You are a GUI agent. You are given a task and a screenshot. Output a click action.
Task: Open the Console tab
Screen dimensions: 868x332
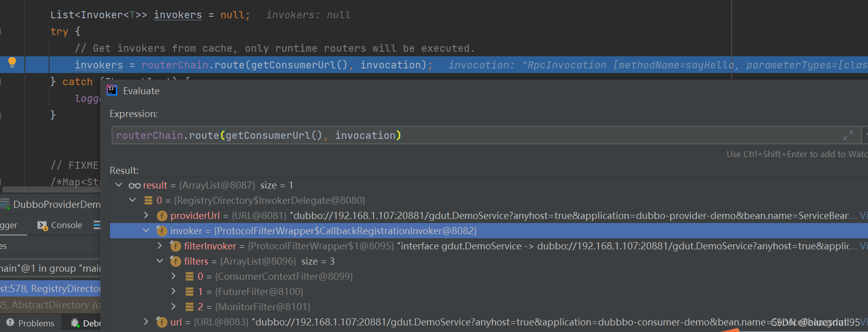click(x=60, y=225)
